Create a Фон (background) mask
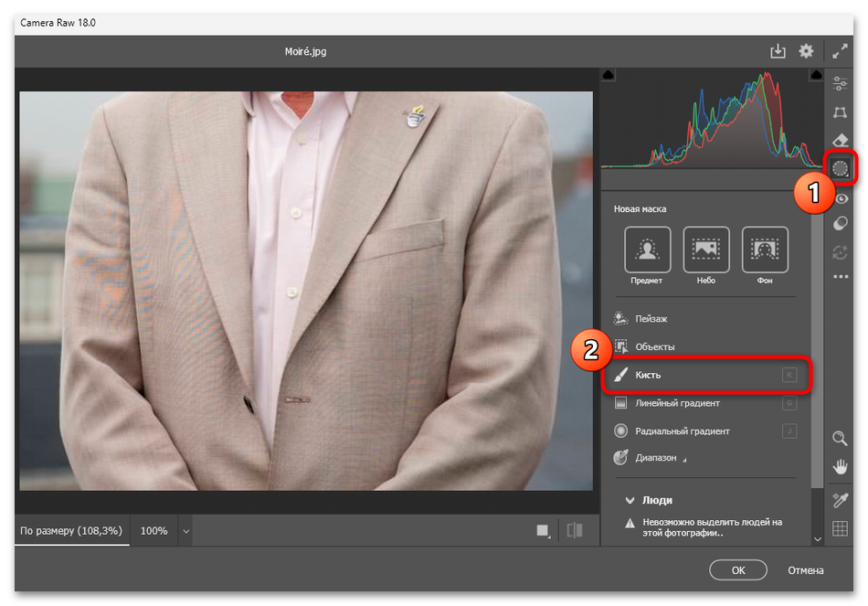 [x=765, y=250]
